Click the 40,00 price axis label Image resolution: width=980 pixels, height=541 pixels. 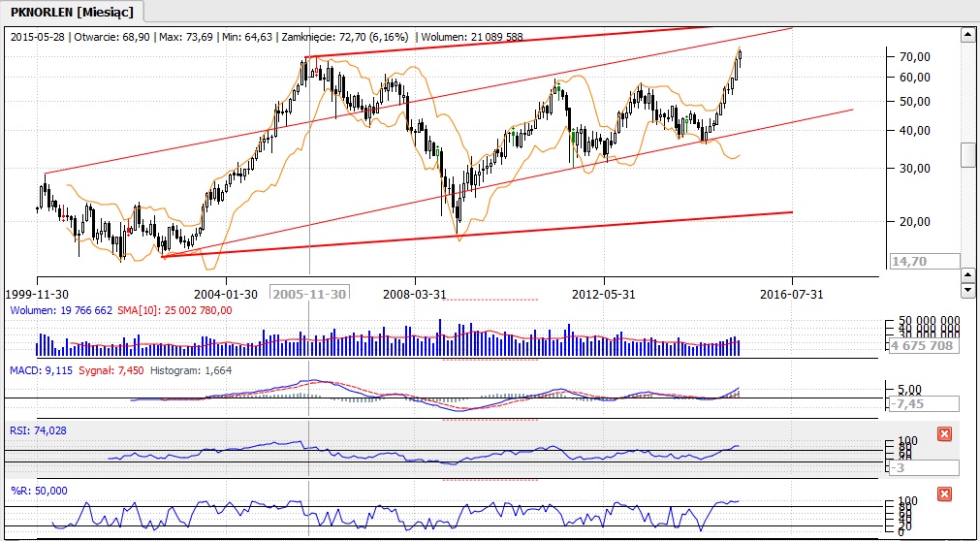(913, 130)
